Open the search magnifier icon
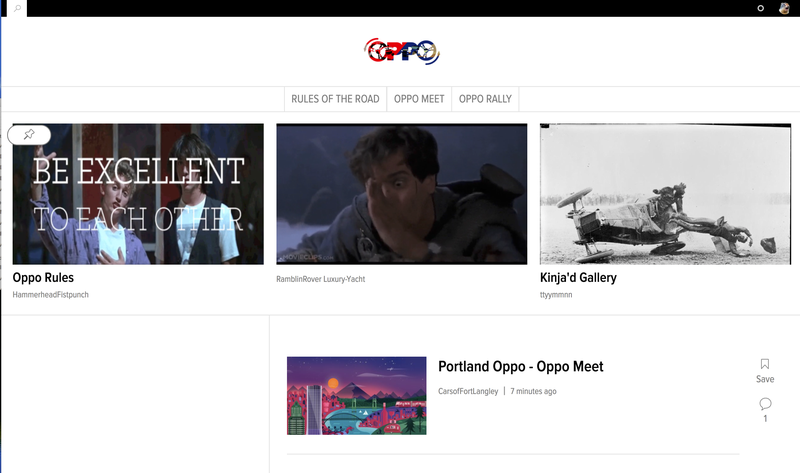This screenshot has height=473, width=800. tap(17, 8)
